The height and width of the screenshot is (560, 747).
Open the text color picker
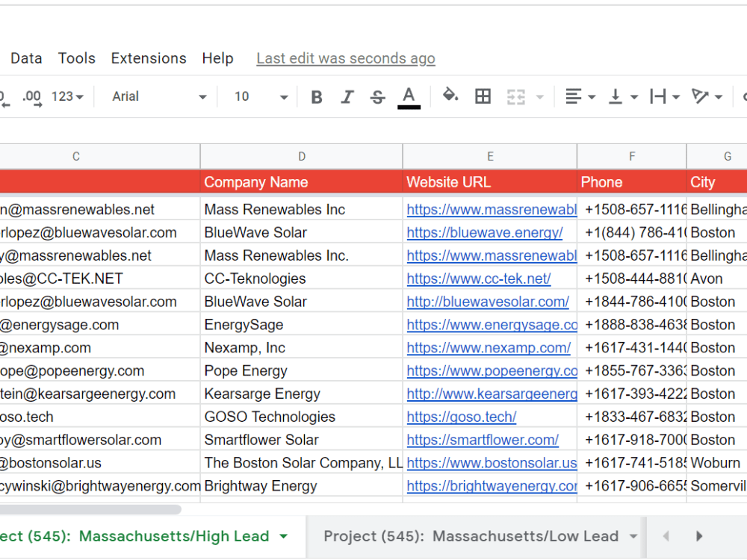pos(409,97)
